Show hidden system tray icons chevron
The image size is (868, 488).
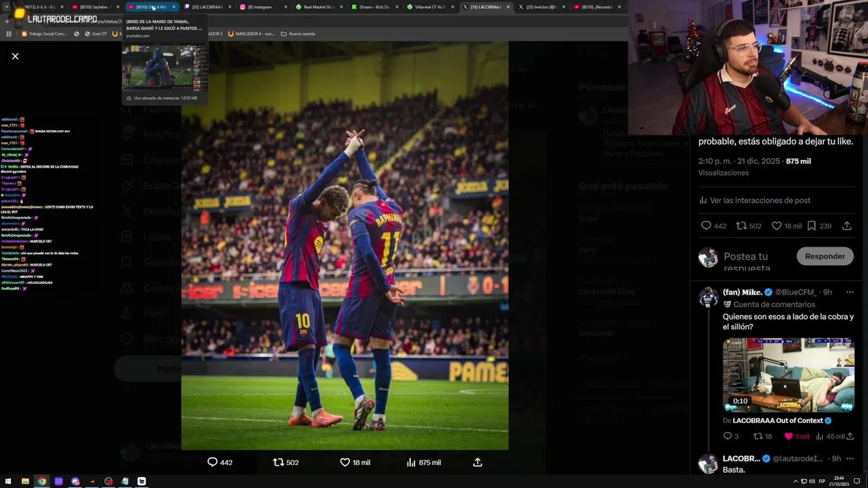pyautogui.click(x=795, y=481)
